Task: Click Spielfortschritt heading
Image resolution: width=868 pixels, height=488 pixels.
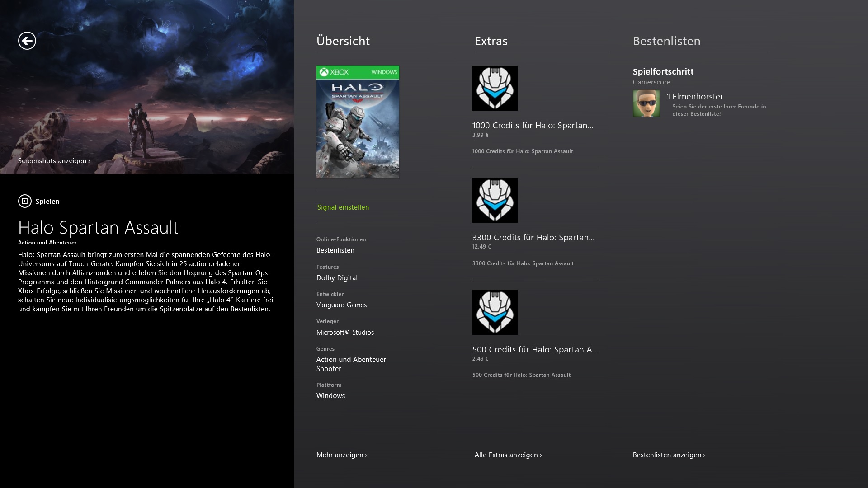Action: (663, 71)
